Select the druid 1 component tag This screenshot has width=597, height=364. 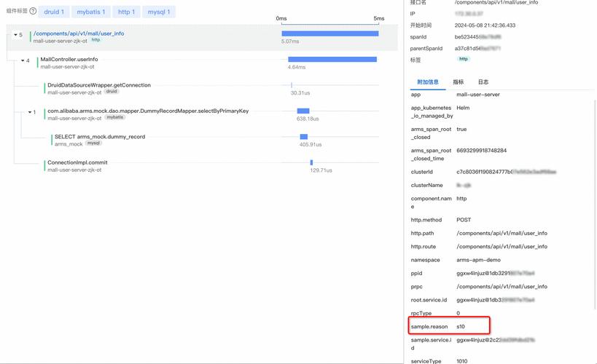54,12
